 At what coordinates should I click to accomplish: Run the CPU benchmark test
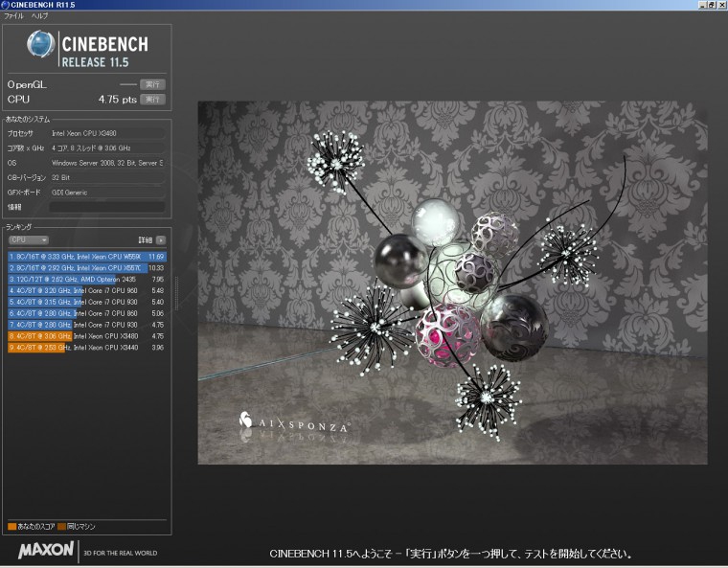[152, 100]
